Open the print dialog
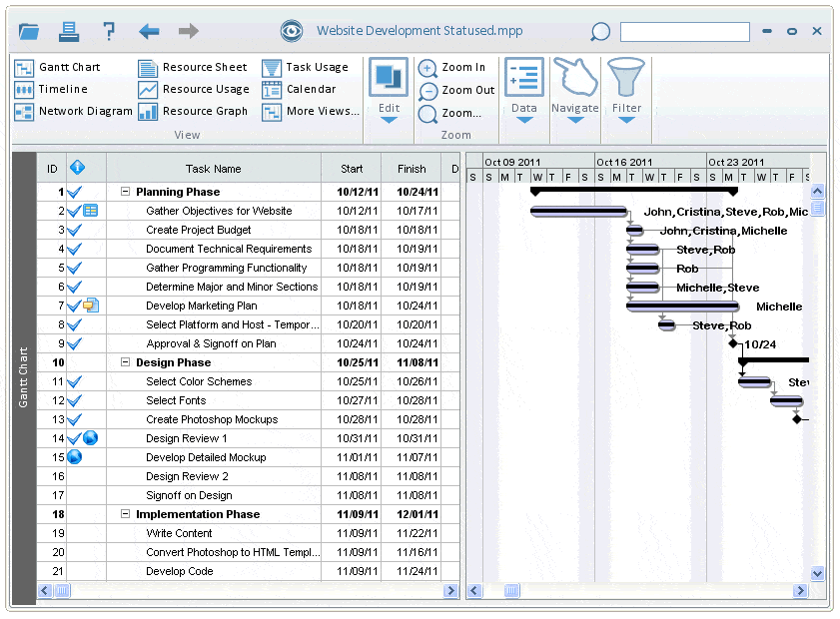The width and height of the screenshot is (840, 619). pyautogui.click(x=68, y=31)
